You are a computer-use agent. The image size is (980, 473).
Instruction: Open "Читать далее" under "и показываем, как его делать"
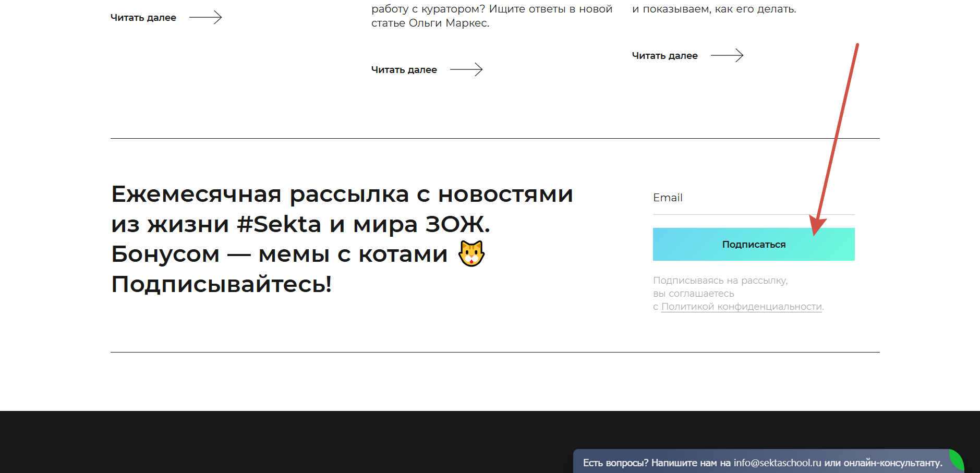687,56
